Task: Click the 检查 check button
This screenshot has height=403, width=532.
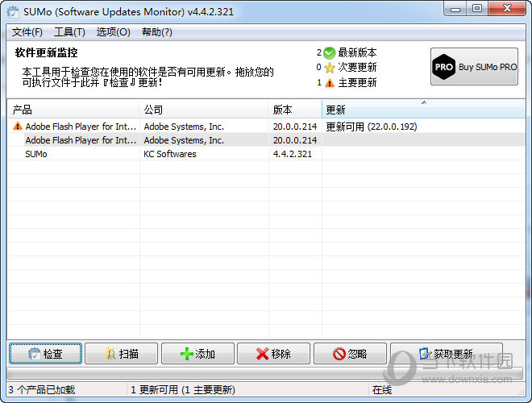Action: pyautogui.click(x=45, y=354)
